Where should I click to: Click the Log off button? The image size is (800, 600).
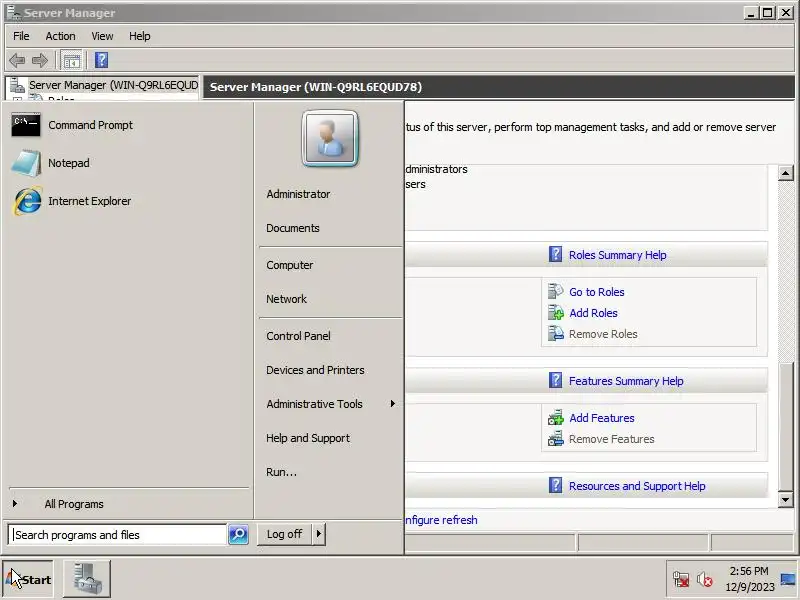(x=284, y=534)
